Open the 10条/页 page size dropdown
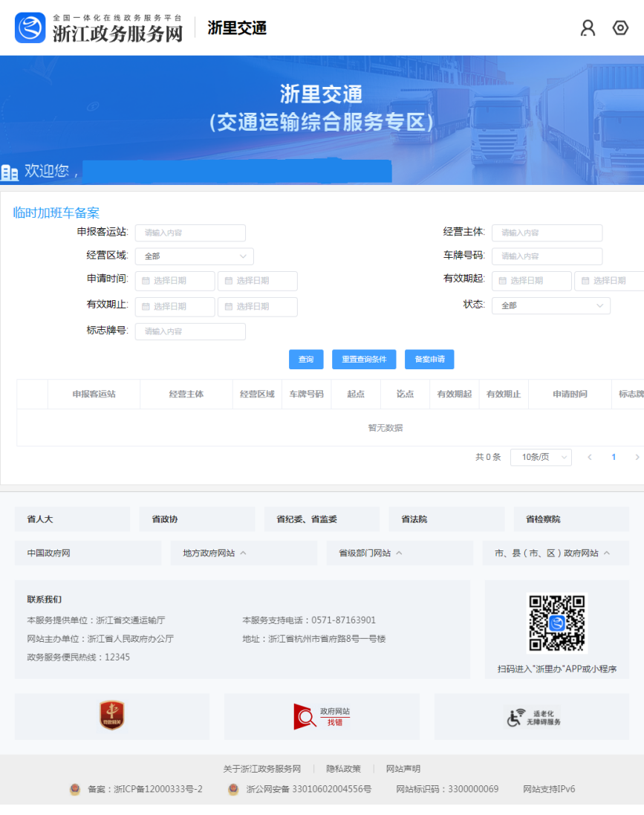Screen dimensions: 644x815 [x=541, y=457]
